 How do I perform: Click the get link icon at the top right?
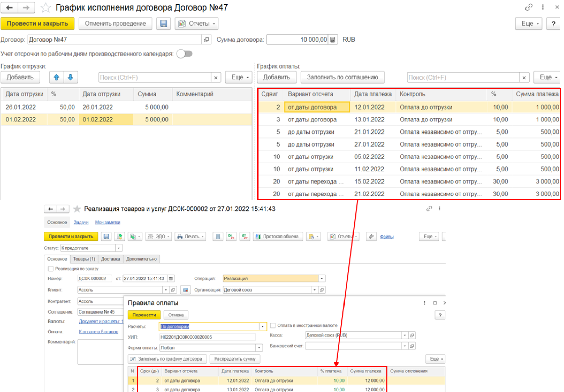(528, 7)
